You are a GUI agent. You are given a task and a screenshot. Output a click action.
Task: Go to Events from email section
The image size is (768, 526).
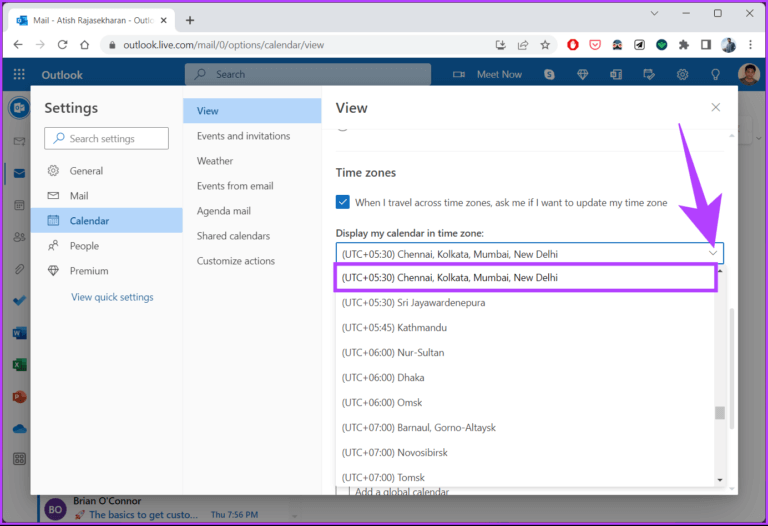[252, 186]
